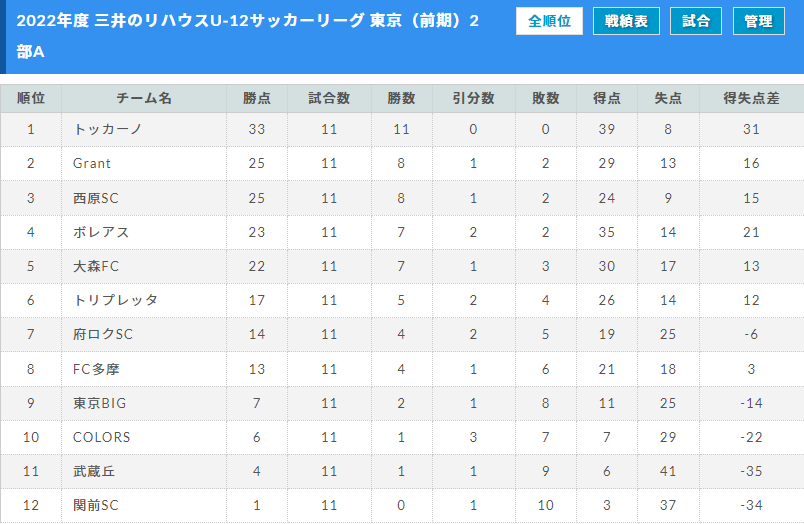Select the 関前SC team name
804x524 pixels.
[x=96, y=505]
